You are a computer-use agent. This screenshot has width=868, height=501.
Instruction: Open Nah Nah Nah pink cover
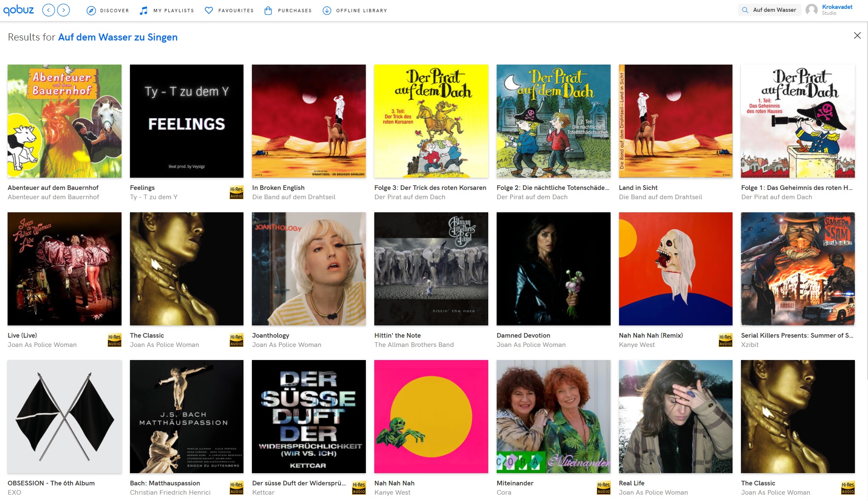click(x=431, y=417)
